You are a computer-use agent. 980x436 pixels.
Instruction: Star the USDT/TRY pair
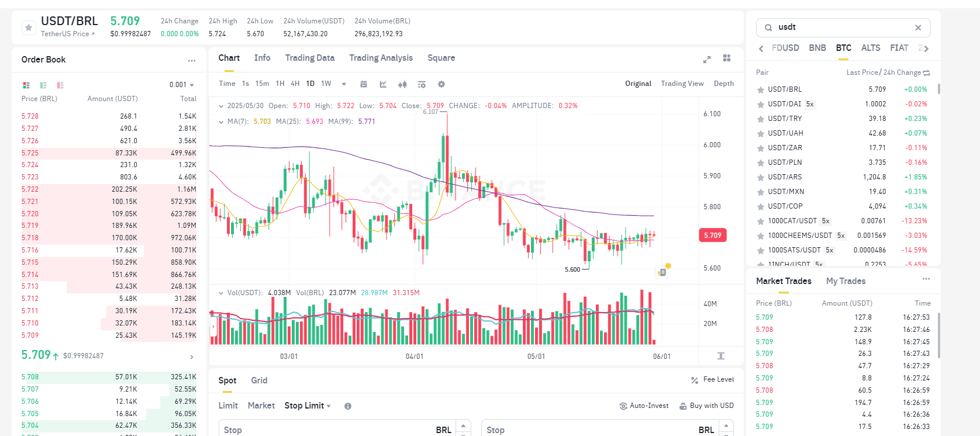pyautogui.click(x=761, y=119)
